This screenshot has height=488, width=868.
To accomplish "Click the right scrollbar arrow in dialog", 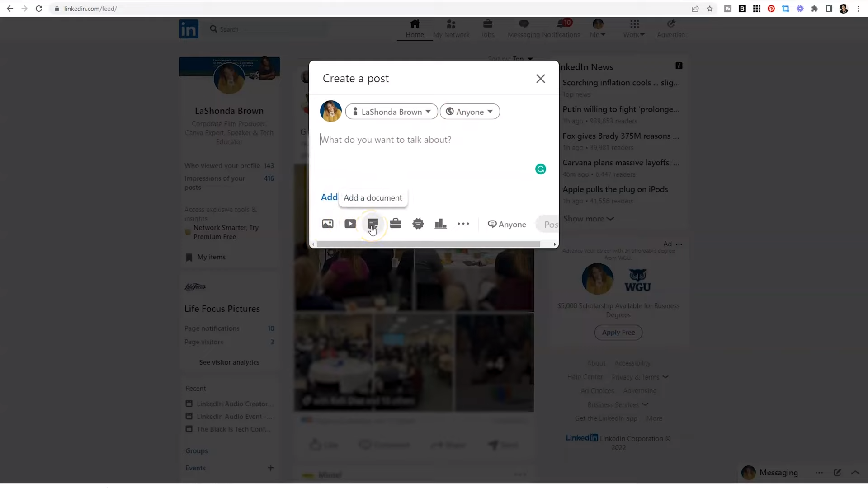I will point(555,244).
